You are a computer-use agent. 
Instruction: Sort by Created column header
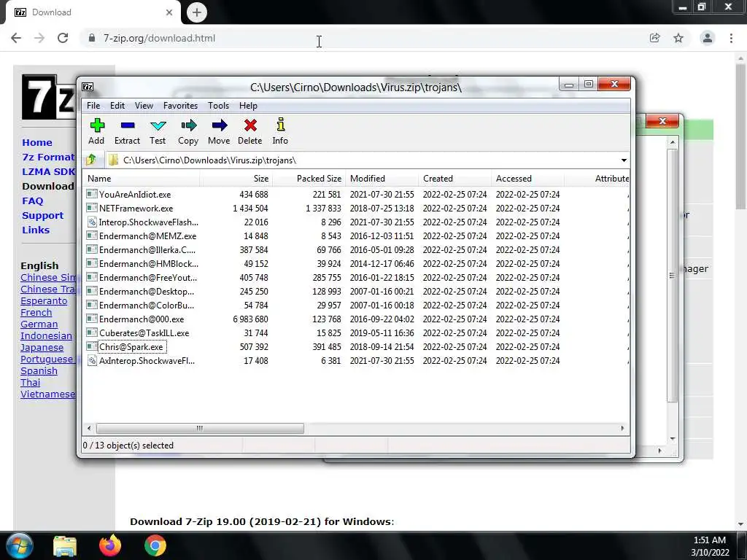pos(455,179)
